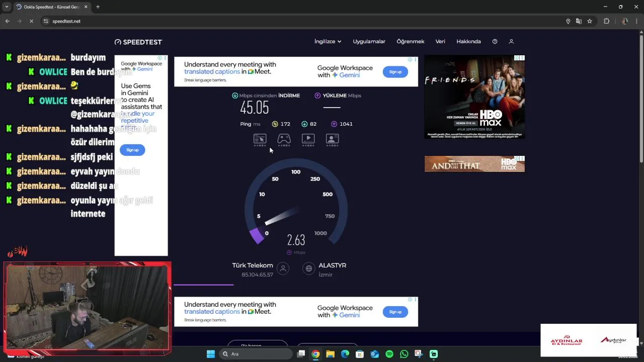The height and width of the screenshot is (362, 644).
Task: Click the 45.05 download speed result
Action: click(x=255, y=108)
